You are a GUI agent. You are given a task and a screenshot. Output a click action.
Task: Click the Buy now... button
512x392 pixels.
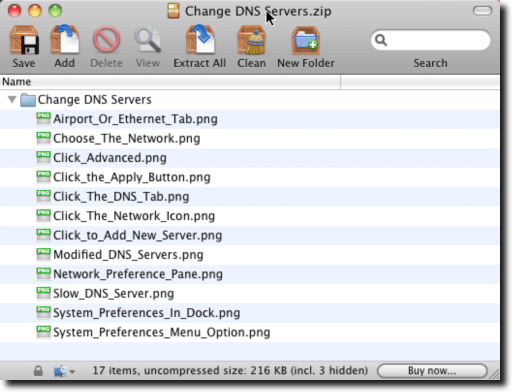tap(432, 371)
